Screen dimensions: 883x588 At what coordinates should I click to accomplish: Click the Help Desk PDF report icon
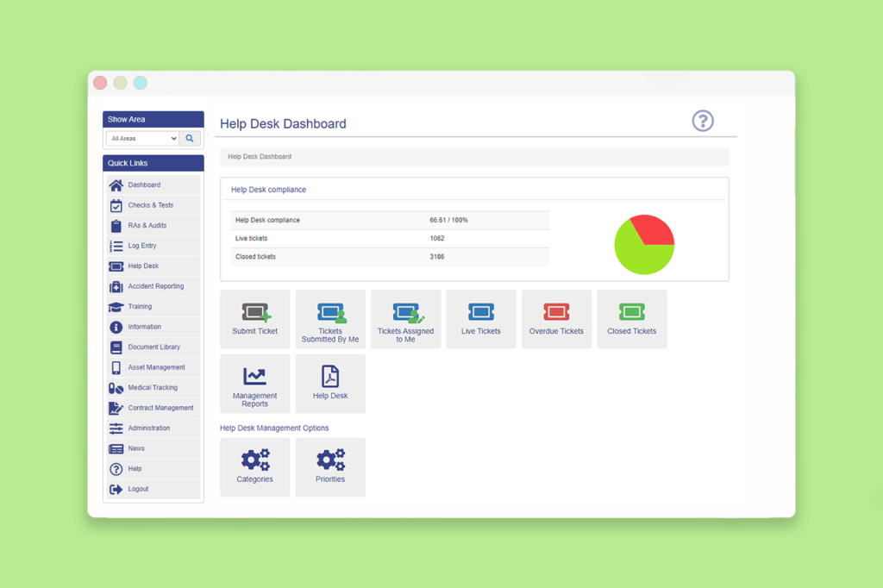pyautogui.click(x=330, y=376)
